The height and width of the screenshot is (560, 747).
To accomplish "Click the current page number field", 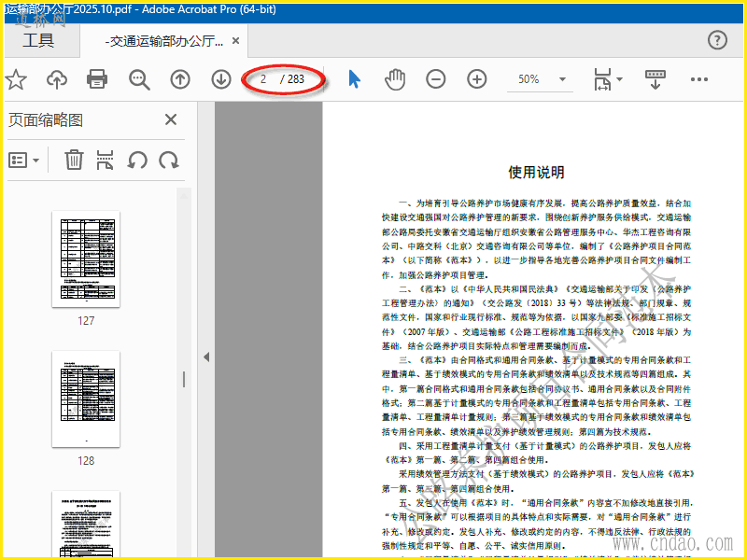I will (x=263, y=79).
